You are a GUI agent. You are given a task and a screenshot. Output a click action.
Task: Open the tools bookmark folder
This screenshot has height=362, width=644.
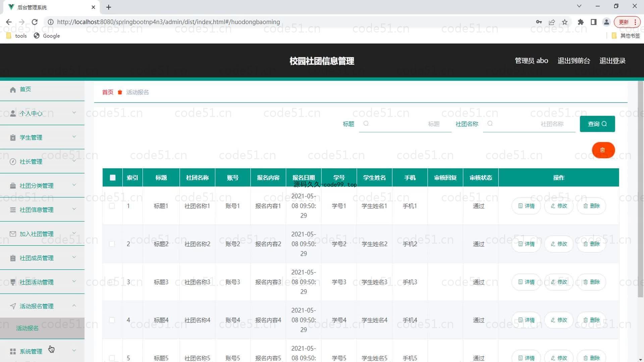click(x=17, y=36)
